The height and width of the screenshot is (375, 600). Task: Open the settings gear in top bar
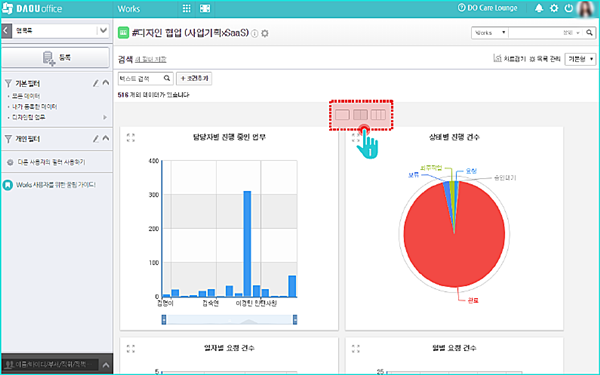coord(554,8)
